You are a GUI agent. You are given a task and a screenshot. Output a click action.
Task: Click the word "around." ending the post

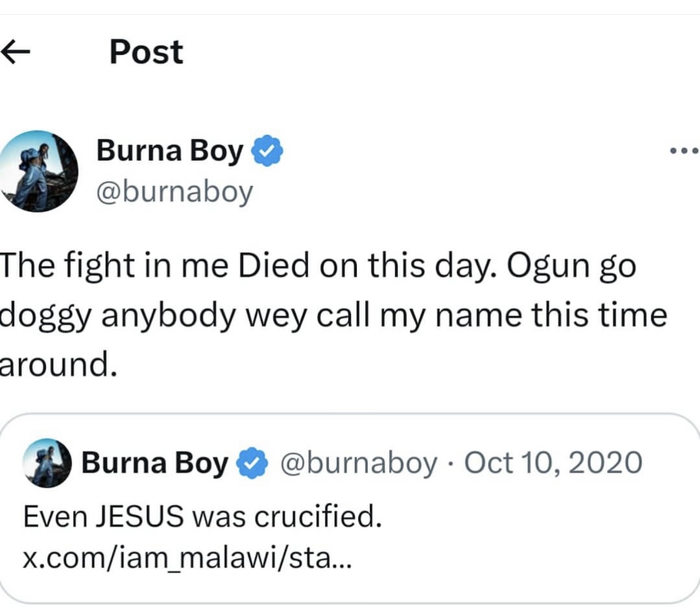[58, 364]
